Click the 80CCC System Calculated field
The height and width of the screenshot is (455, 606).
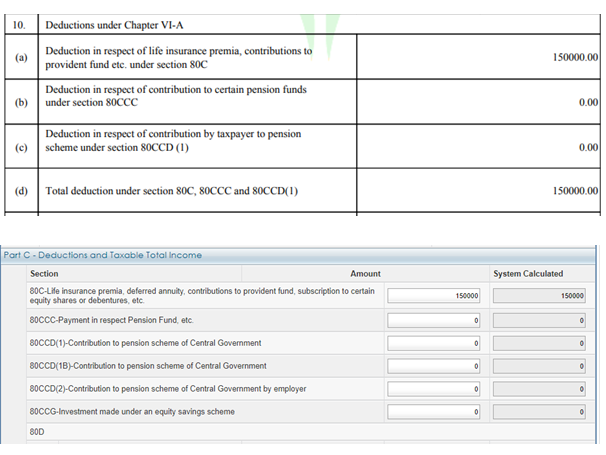[x=539, y=320]
